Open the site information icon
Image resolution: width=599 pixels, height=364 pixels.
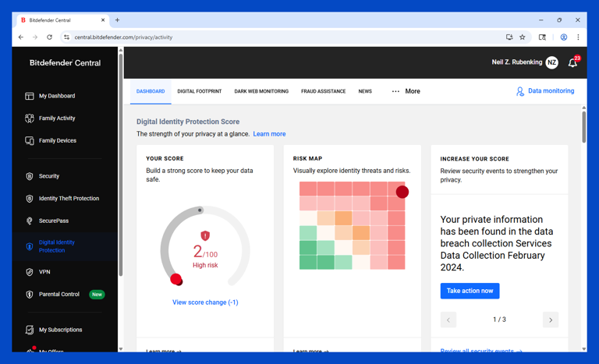[x=67, y=37]
